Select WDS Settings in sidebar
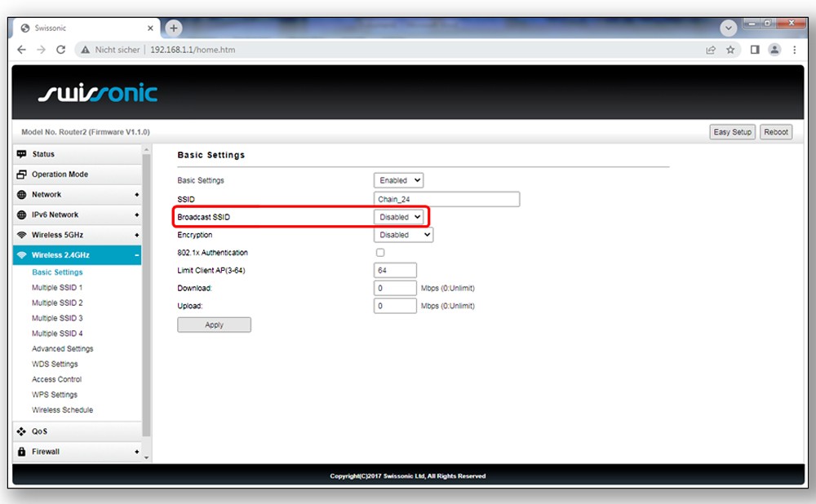Image resolution: width=816 pixels, height=504 pixels. point(55,364)
